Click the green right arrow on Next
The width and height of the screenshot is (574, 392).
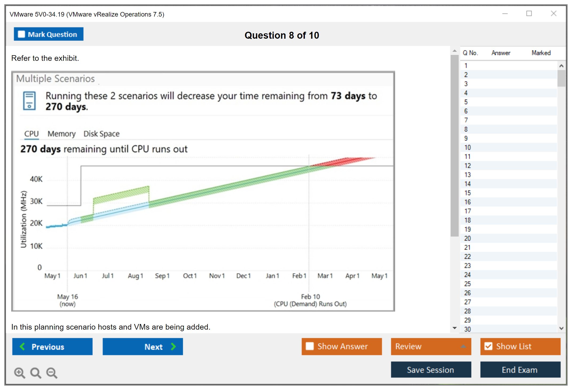pyautogui.click(x=174, y=346)
